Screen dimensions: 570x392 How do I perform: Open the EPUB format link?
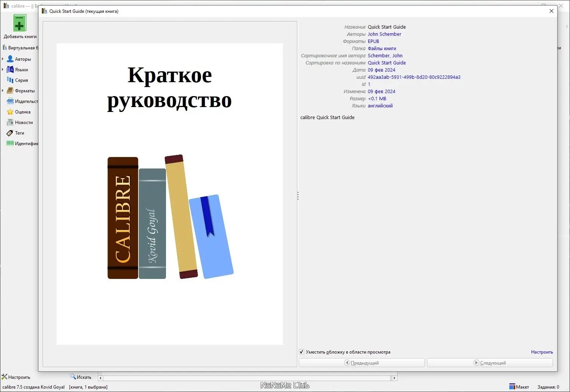tap(373, 41)
